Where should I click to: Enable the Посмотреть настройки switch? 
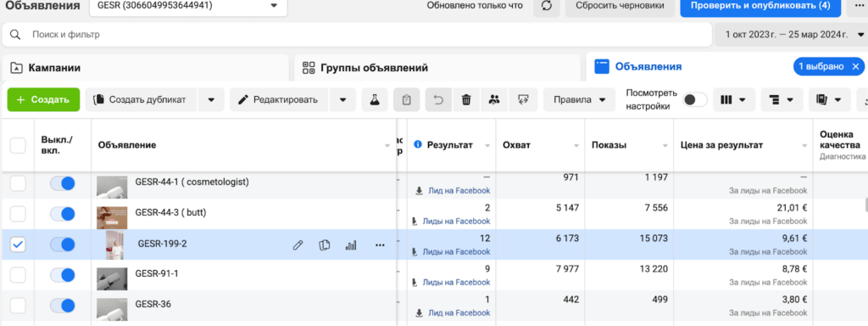695,100
